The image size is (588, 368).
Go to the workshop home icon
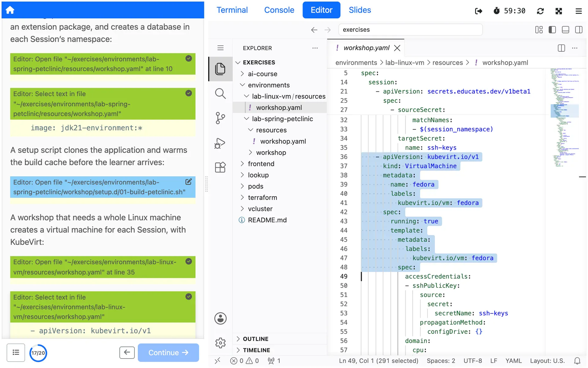pyautogui.click(x=10, y=10)
